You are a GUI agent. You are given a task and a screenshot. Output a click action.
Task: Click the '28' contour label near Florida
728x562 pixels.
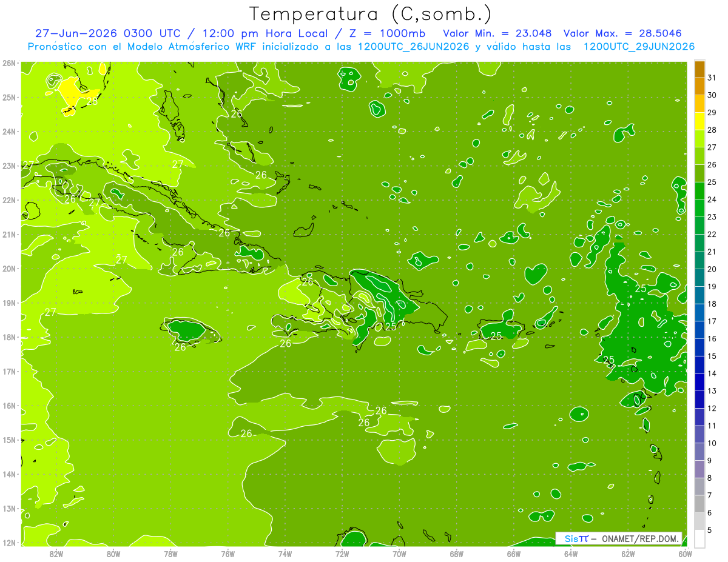[92, 101]
